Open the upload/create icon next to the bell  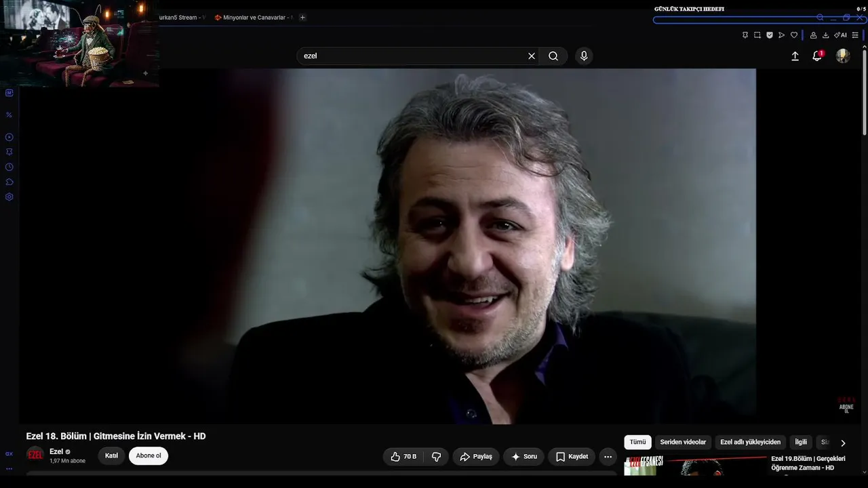[x=795, y=56]
